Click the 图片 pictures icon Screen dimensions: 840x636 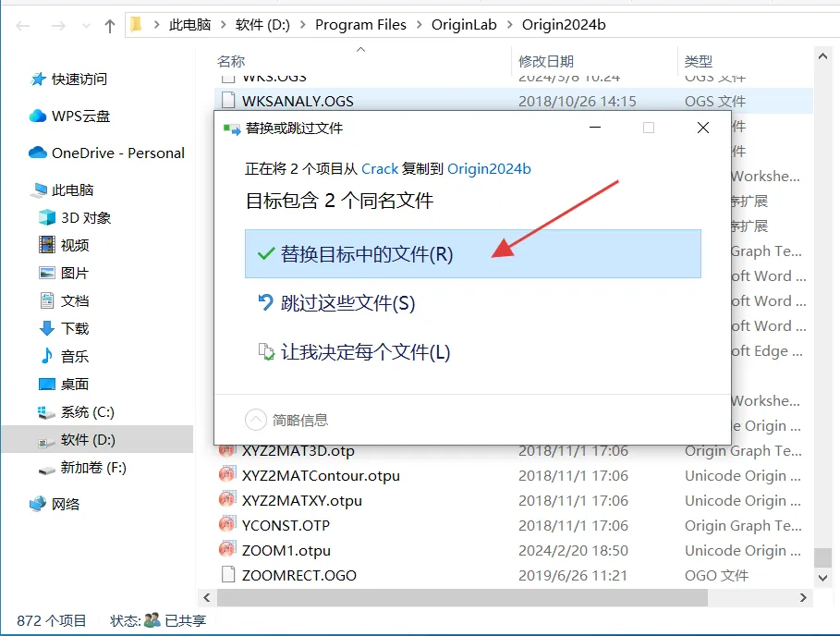46,273
